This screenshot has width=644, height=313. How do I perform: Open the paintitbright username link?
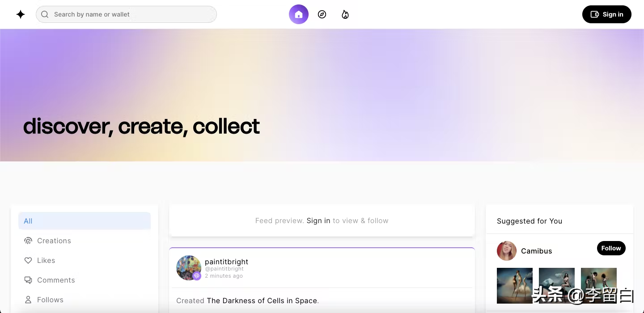coord(226,262)
